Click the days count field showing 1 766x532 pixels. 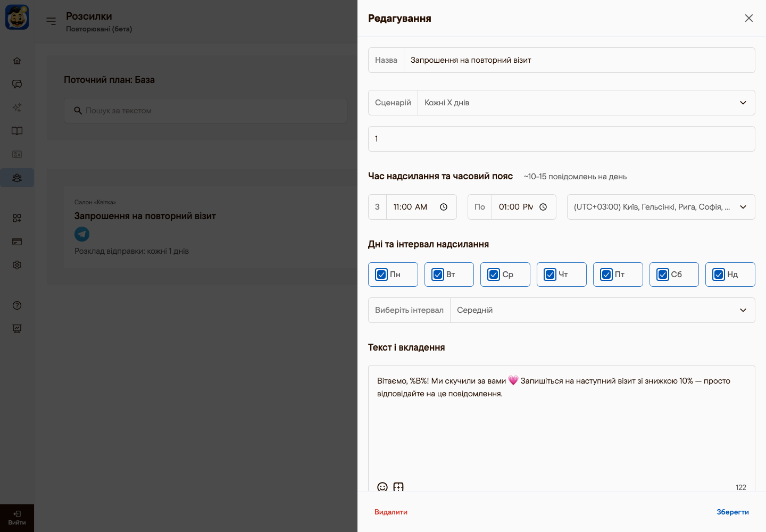point(562,139)
